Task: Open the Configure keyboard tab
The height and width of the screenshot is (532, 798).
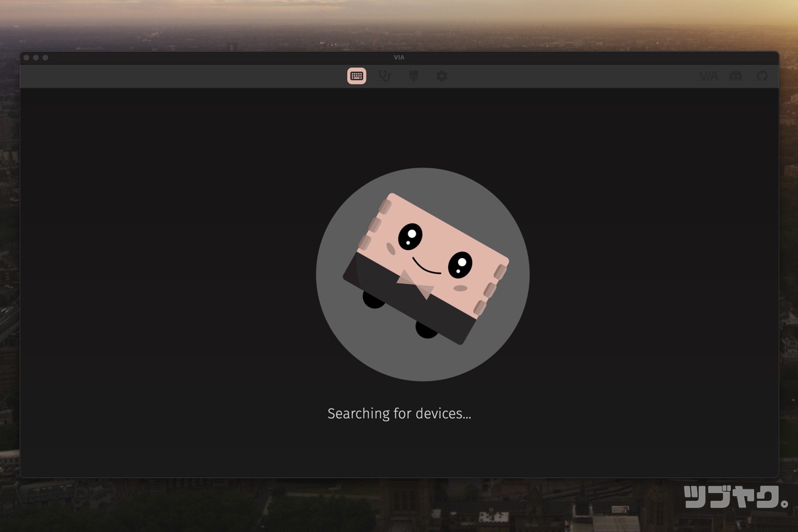Action: click(x=356, y=76)
